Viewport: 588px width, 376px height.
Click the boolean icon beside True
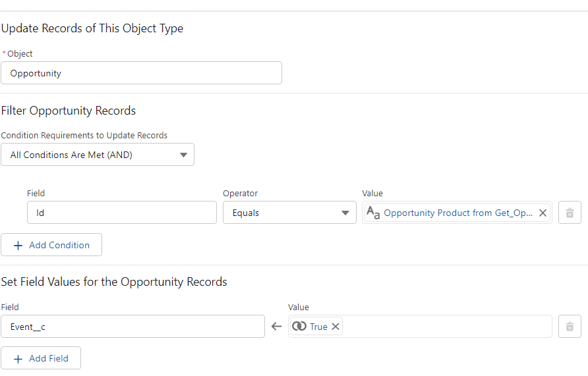tap(299, 327)
